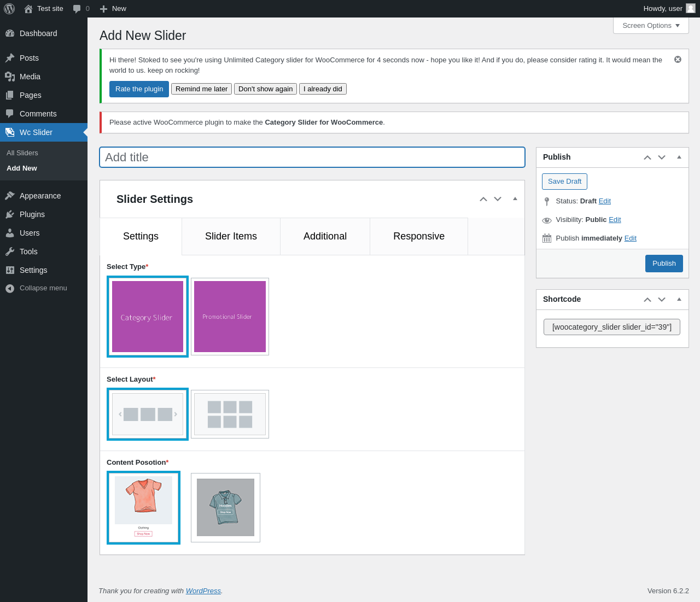Click the WordPress logo in admin bar
The image size is (700, 602).
(x=9, y=9)
